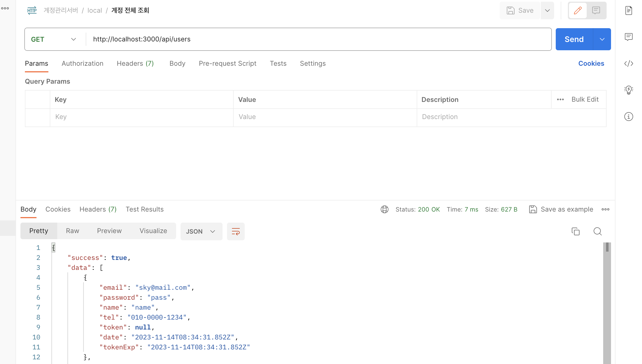Send the GET request
The image size is (642, 364).
tap(574, 39)
